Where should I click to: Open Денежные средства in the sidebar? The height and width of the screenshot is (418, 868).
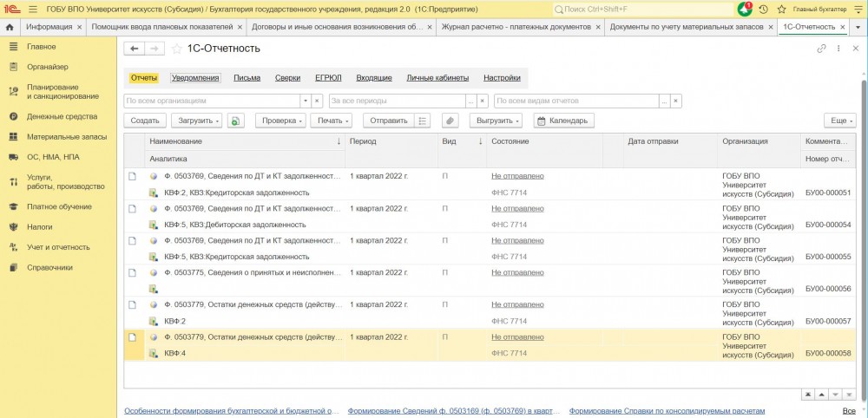pyautogui.click(x=62, y=116)
